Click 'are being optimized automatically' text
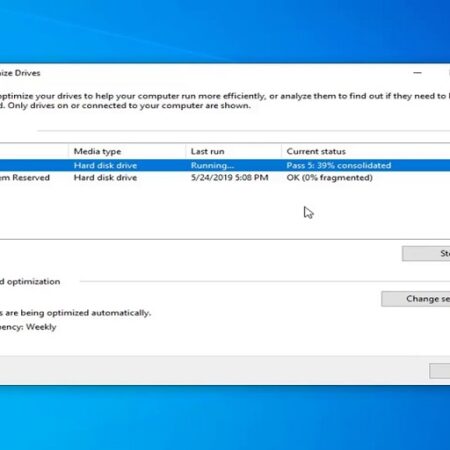The width and height of the screenshot is (450, 450). [78, 313]
